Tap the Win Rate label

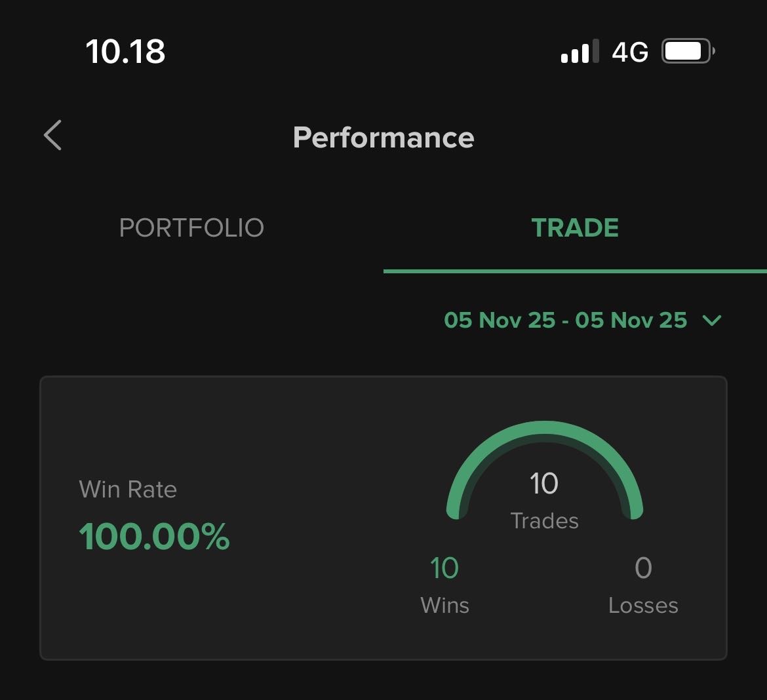point(128,490)
